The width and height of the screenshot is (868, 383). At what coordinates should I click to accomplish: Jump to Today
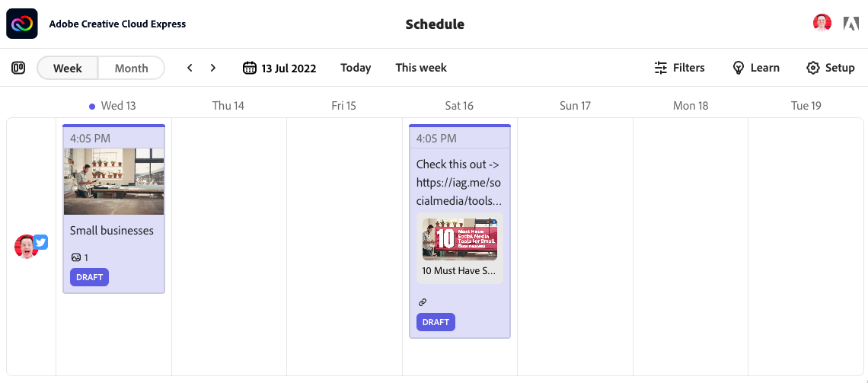(x=356, y=68)
